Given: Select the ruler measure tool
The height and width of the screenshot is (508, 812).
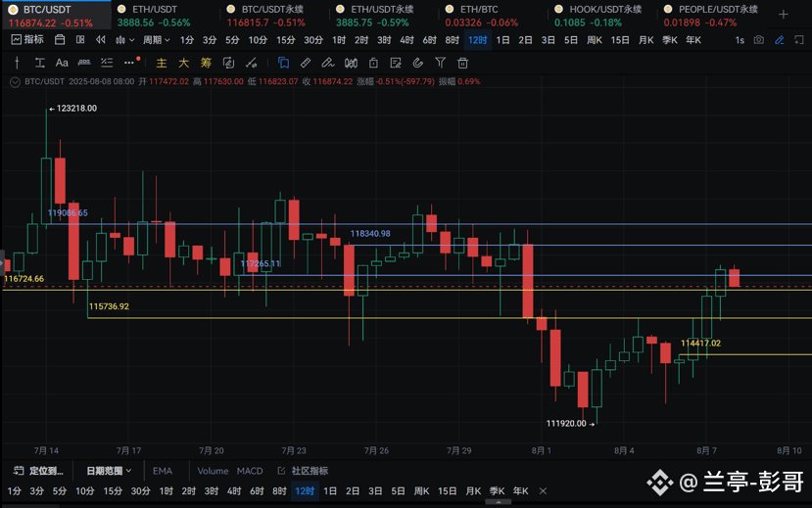Looking at the screenshot, I should [x=84, y=63].
